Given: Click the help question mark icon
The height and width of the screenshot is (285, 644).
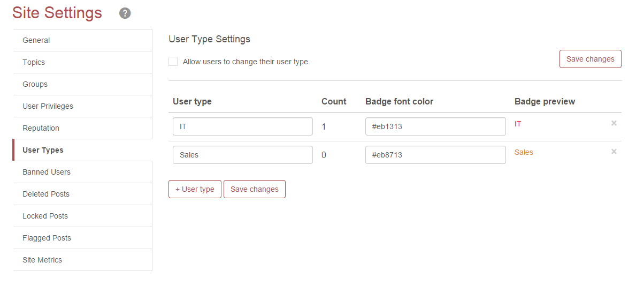Looking at the screenshot, I should pyautogui.click(x=125, y=13).
